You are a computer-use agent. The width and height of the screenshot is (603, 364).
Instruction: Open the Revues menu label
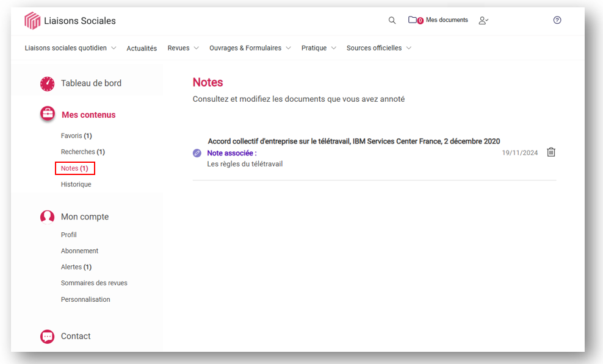pos(178,48)
